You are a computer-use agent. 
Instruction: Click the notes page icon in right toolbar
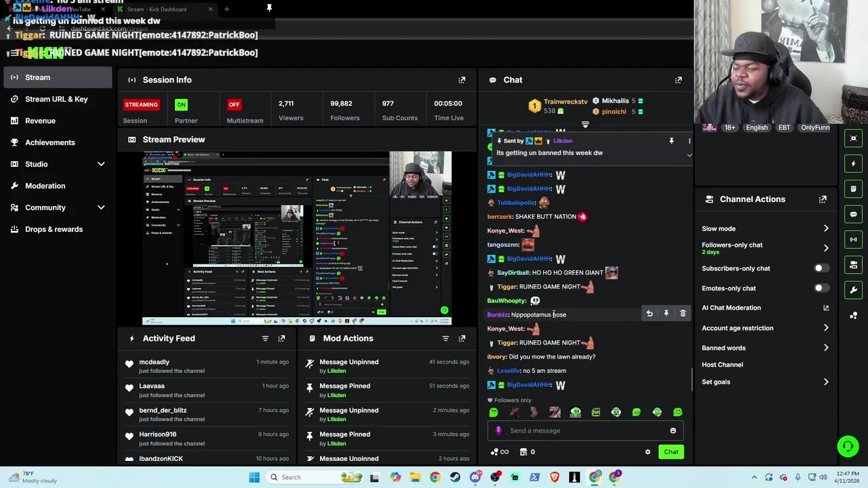854,189
